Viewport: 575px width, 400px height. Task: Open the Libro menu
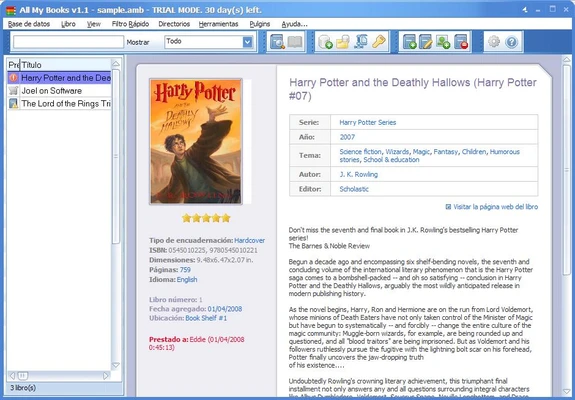[x=68, y=24]
